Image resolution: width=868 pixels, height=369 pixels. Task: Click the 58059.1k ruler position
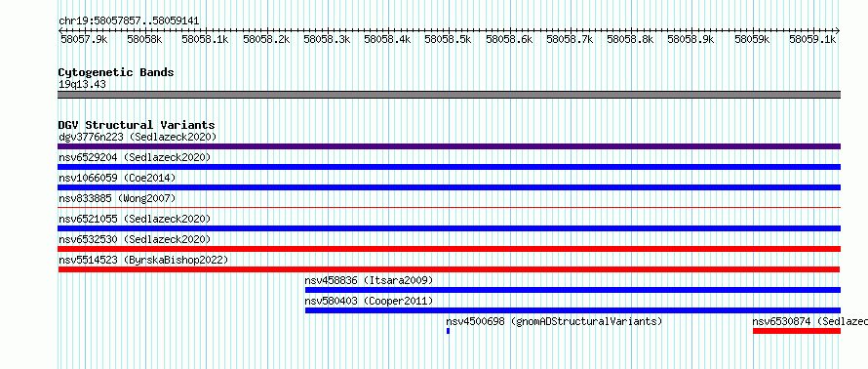(812, 39)
